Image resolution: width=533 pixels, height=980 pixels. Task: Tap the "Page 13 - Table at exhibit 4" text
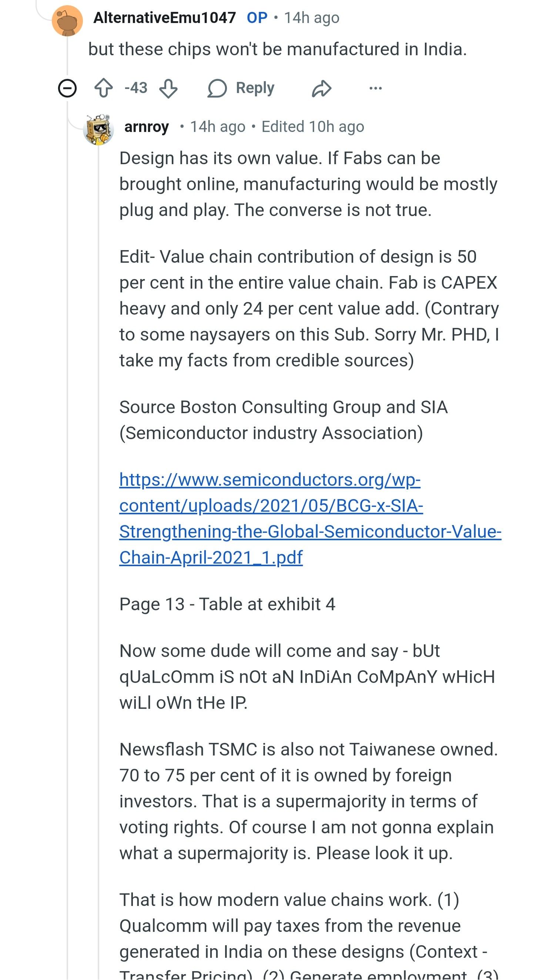(227, 604)
